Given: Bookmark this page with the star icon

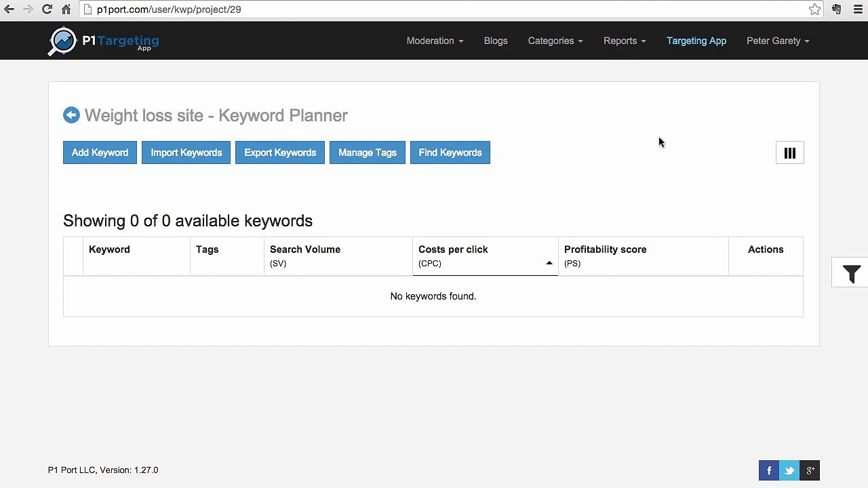Looking at the screenshot, I should pos(814,9).
